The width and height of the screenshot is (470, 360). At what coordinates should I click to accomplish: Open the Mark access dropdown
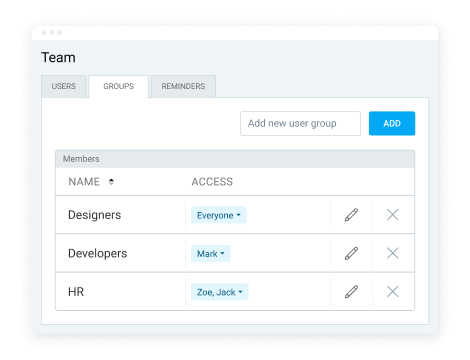click(211, 254)
